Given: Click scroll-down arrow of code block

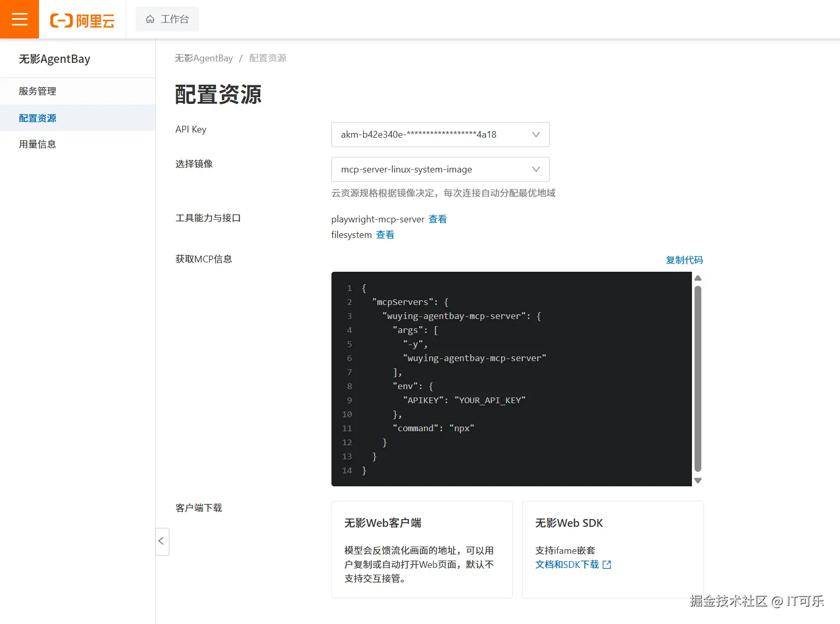Looking at the screenshot, I should pyautogui.click(x=698, y=481).
